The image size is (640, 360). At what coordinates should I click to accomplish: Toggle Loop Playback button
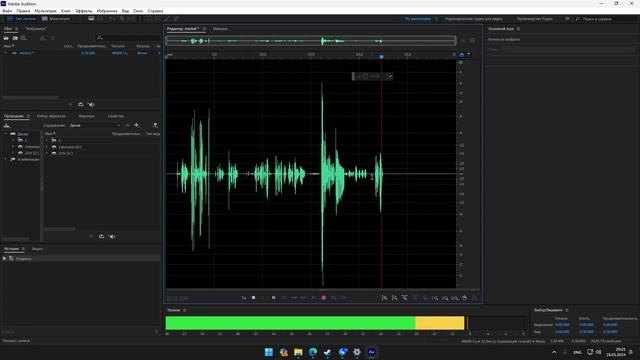(334, 298)
